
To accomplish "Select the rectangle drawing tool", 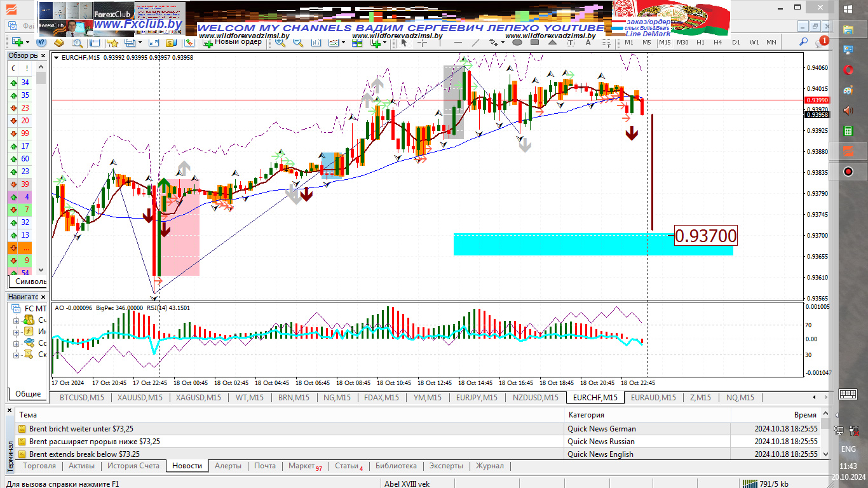I will (x=534, y=43).
